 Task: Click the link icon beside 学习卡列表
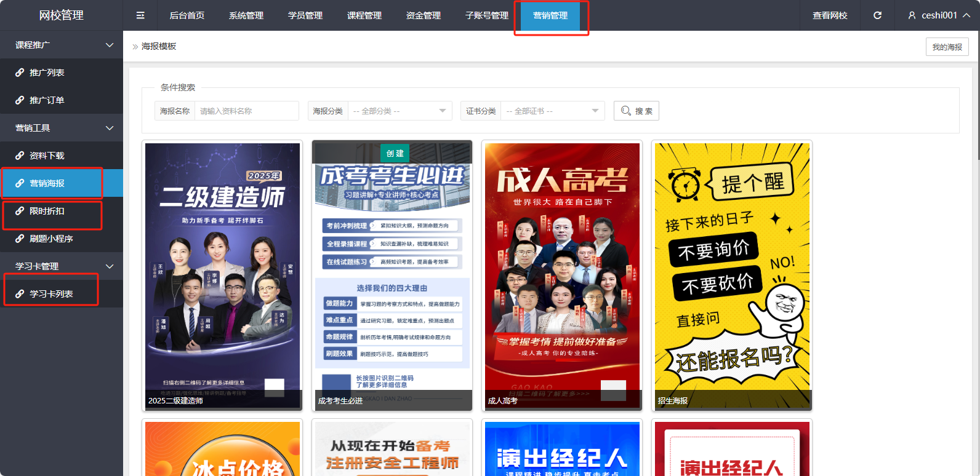20,294
